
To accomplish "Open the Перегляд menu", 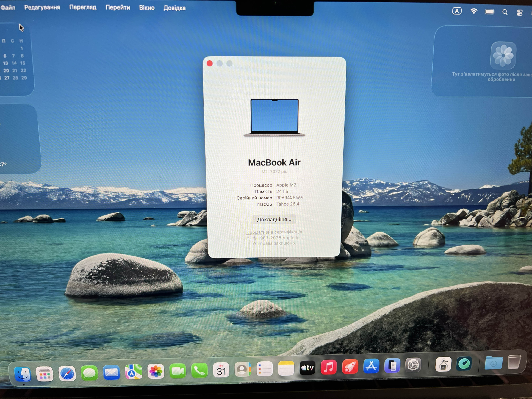I will pos(83,7).
